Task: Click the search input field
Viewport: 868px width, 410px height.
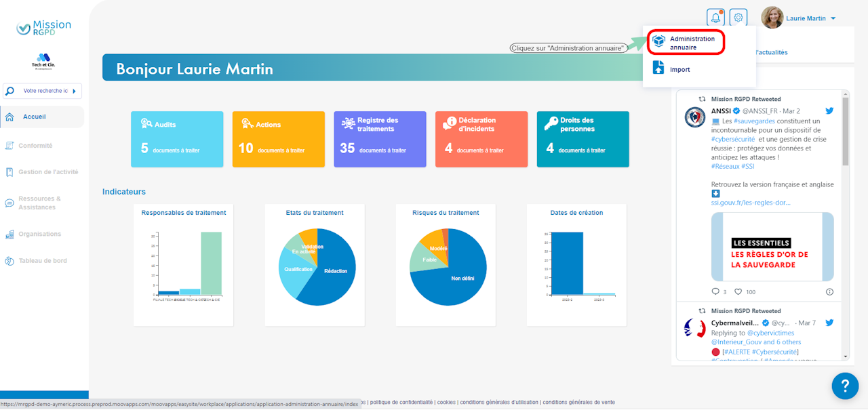Action: [x=45, y=91]
